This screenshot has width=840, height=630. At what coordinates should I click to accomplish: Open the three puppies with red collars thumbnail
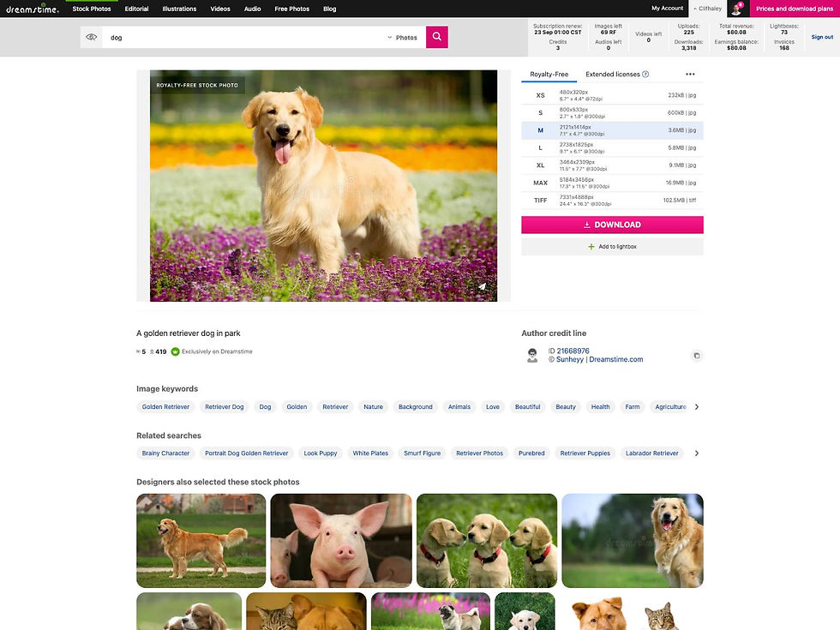pyautogui.click(x=487, y=541)
